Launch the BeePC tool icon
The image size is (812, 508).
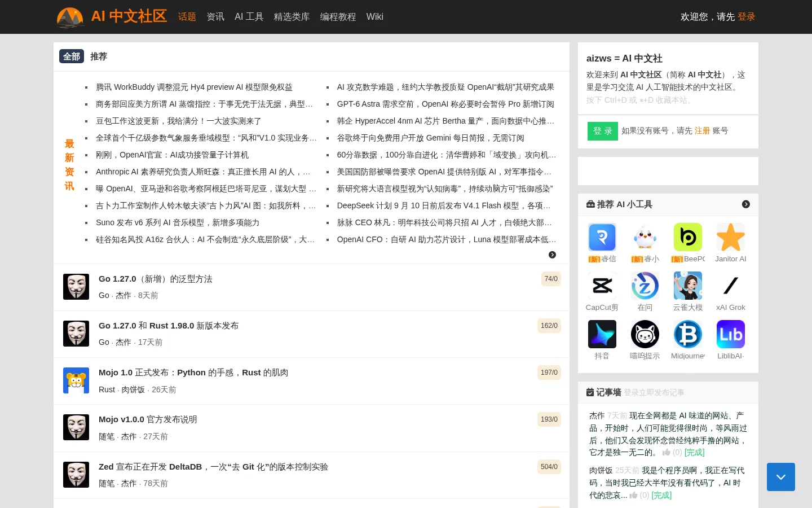[x=688, y=237]
